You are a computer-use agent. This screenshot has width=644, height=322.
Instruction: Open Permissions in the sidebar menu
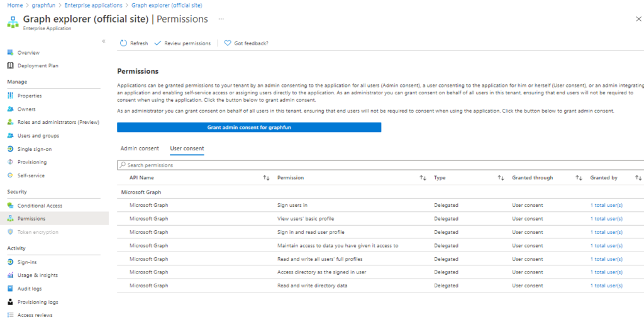tap(54, 218)
